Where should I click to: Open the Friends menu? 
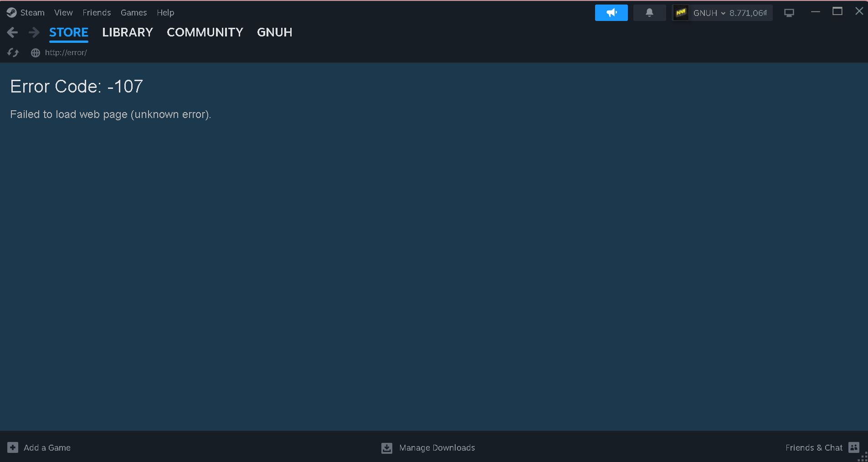[x=97, y=12]
